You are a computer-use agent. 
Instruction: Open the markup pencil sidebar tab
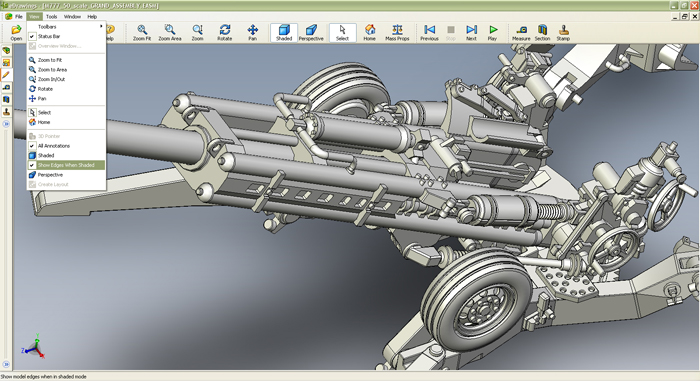6,75
